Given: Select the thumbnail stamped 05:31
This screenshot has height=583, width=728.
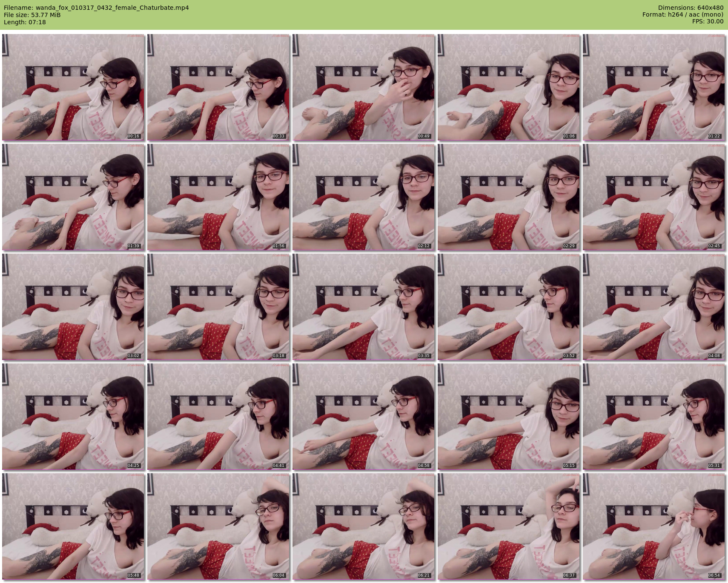Looking at the screenshot, I should tap(654, 417).
